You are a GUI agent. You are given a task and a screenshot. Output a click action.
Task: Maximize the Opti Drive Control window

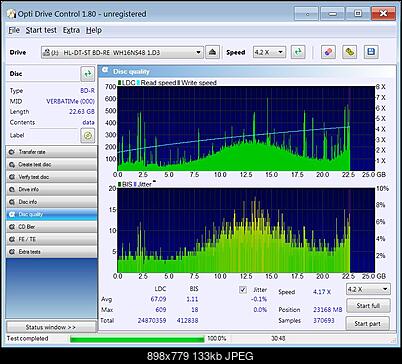(358, 14)
